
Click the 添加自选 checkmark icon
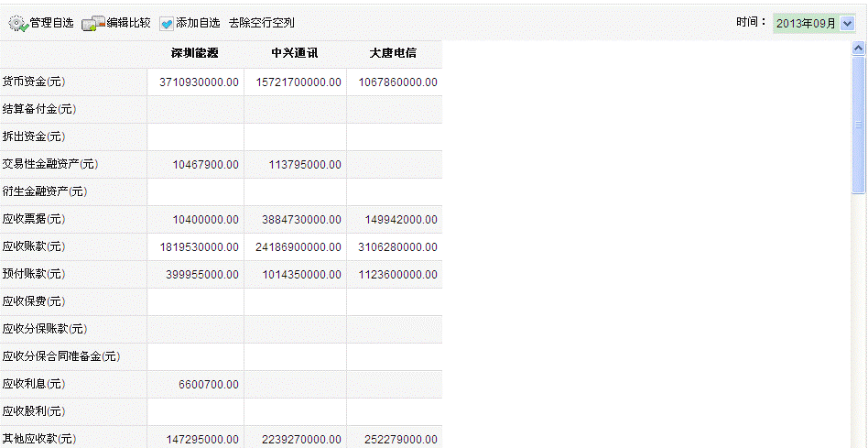pyautogui.click(x=167, y=23)
